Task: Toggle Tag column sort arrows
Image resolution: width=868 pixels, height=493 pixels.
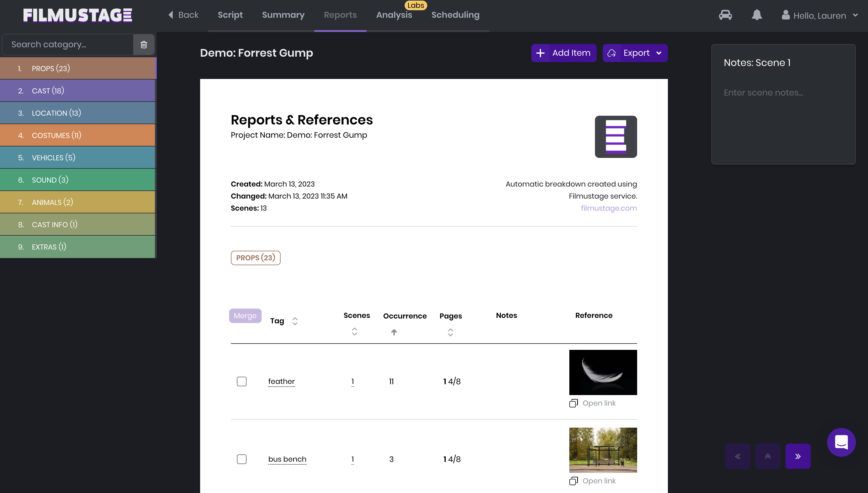Action: point(295,321)
